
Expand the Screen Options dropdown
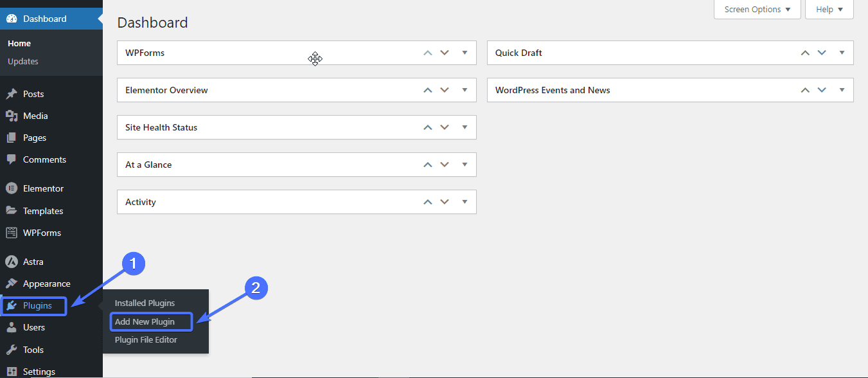757,10
